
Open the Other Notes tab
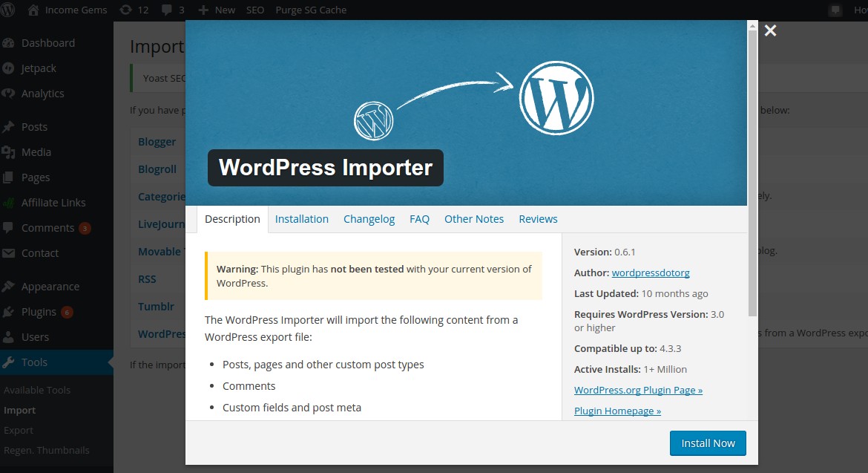pos(474,219)
